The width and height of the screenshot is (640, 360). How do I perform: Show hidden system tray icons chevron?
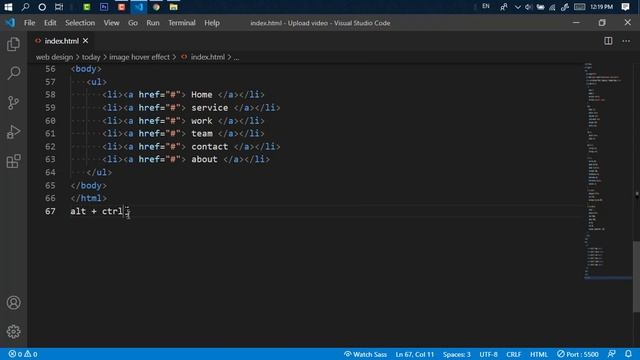pyautogui.click(x=517, y=7)
